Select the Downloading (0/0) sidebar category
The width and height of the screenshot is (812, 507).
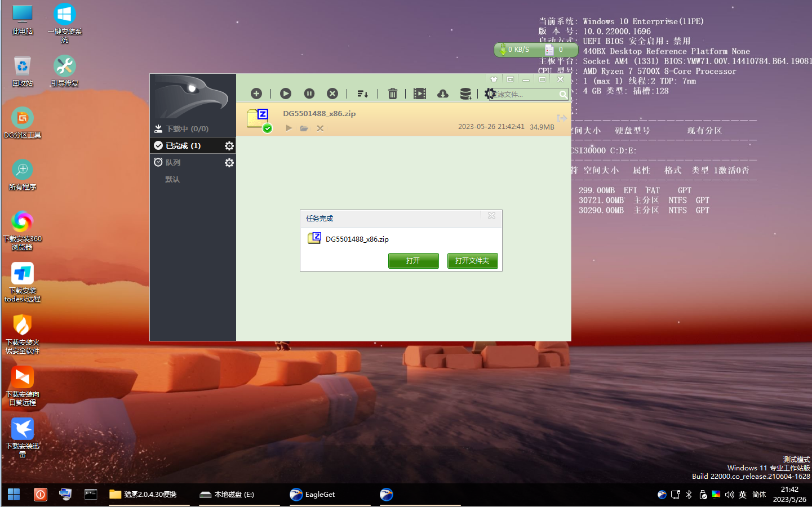point(193,128)
